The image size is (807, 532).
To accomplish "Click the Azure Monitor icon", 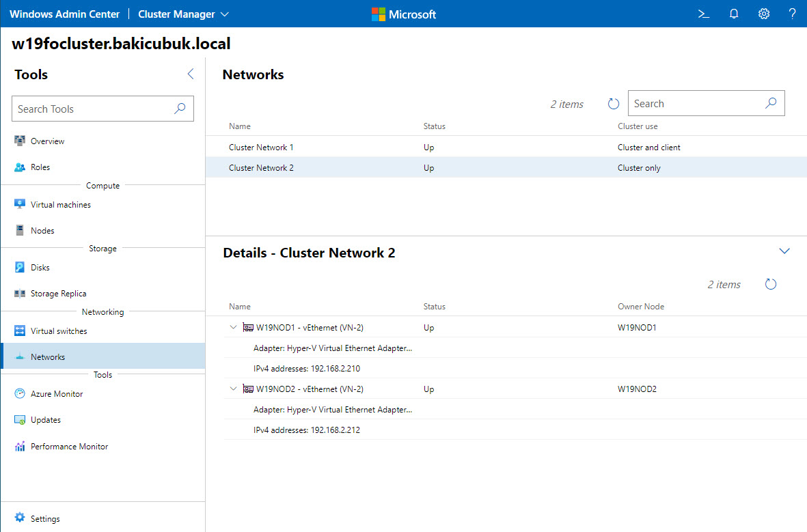I will (20, 393).
